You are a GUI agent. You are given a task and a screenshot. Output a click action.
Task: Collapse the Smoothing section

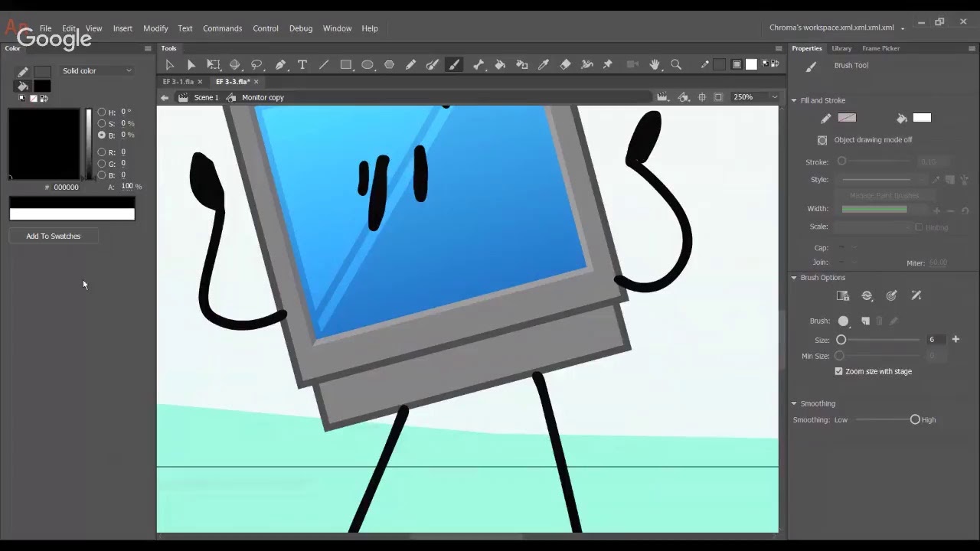coord(794,403)
